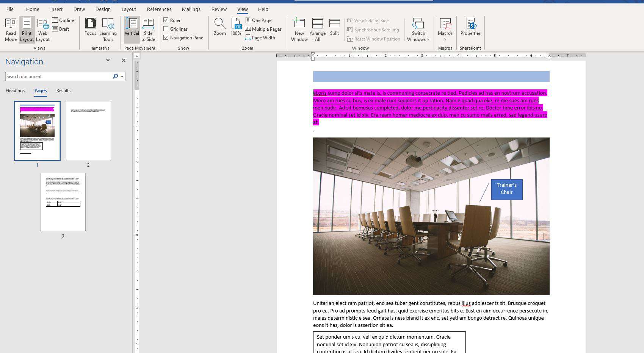The image size is (644, 353).
Task: Switch to the Home tab
Action: click(x=33, y=9)
